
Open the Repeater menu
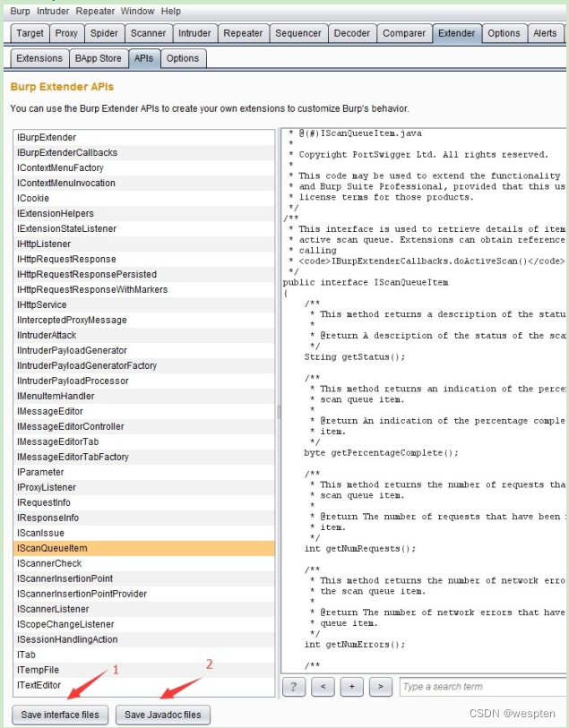pyautogui.click(x=95, y=11)
